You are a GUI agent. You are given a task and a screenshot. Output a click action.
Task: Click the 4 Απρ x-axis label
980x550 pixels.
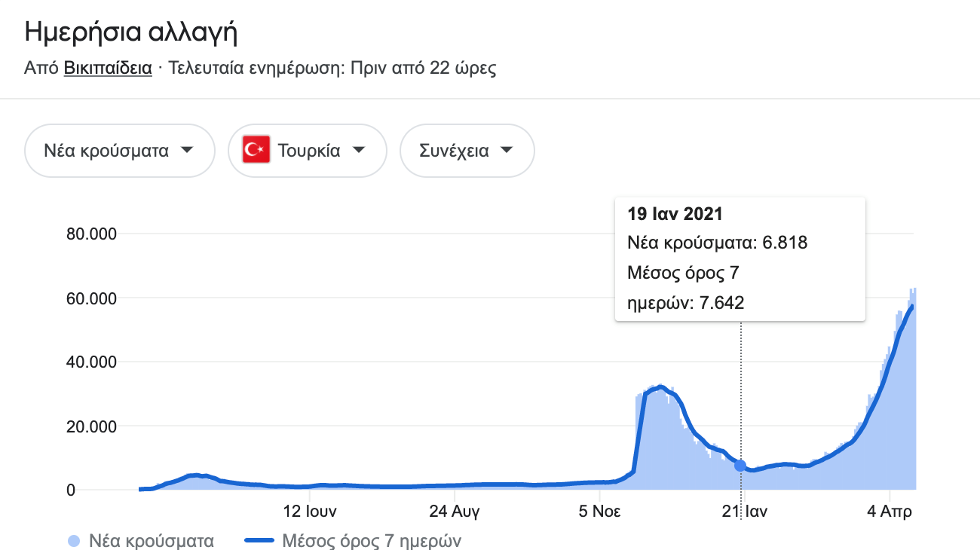click(x=890, y=512)
